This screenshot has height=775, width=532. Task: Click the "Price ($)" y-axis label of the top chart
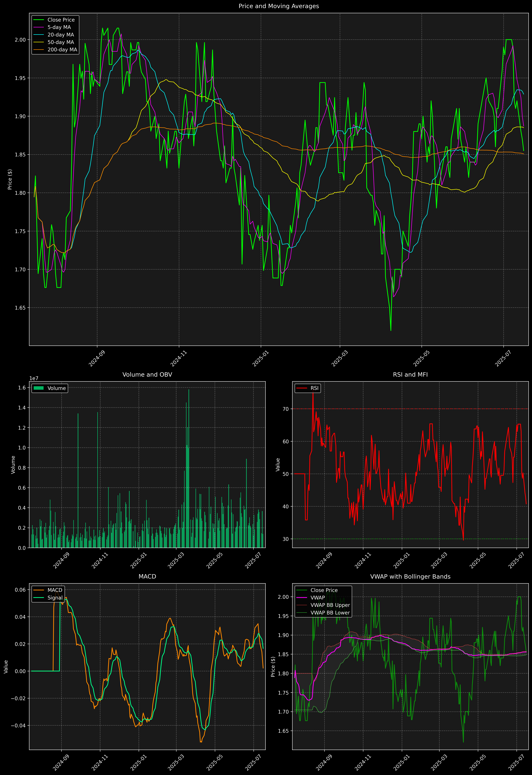tap(10, 179)
